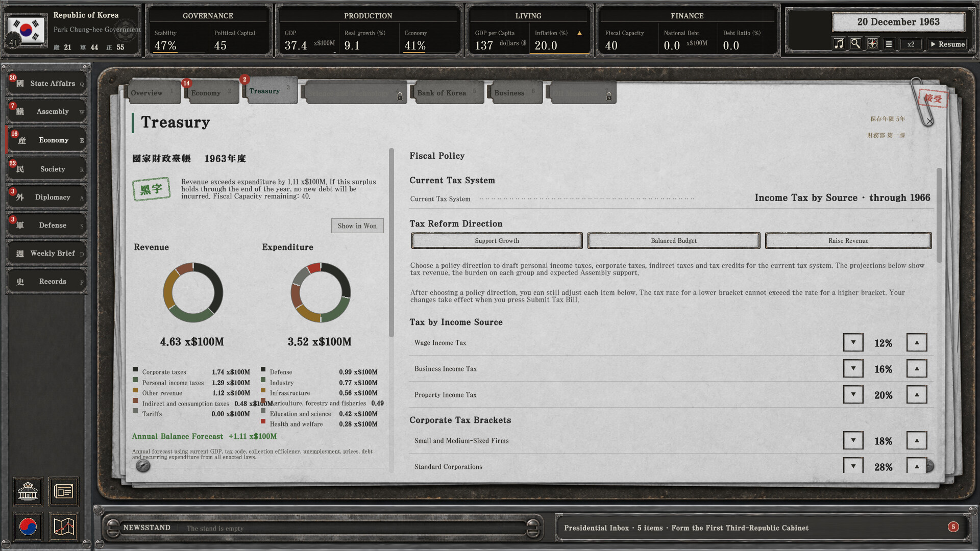The height and width of the screenshot is (551, 980).
Task: Lower Small and Medium-Sized Firms tax
Action: [853, 441]
